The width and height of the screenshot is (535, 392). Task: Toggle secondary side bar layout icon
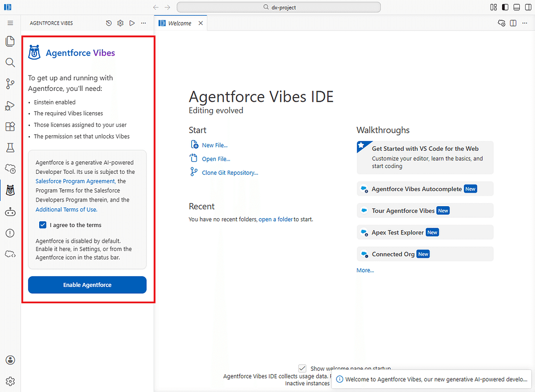[528, 7]
